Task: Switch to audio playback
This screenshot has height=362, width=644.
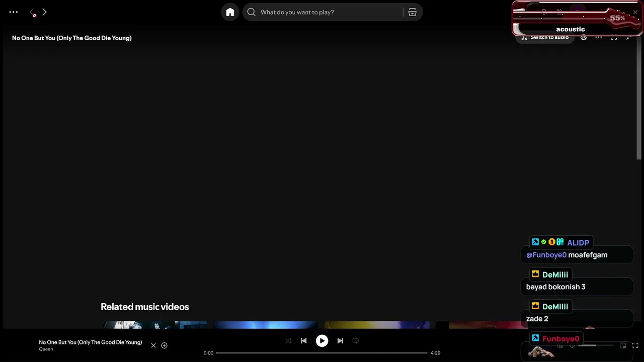Action: (545, 37)
